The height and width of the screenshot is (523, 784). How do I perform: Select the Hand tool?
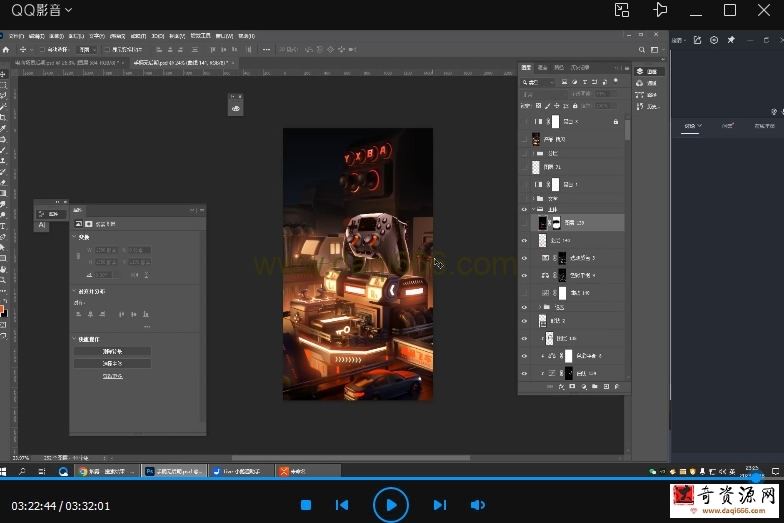click(3, 270)
